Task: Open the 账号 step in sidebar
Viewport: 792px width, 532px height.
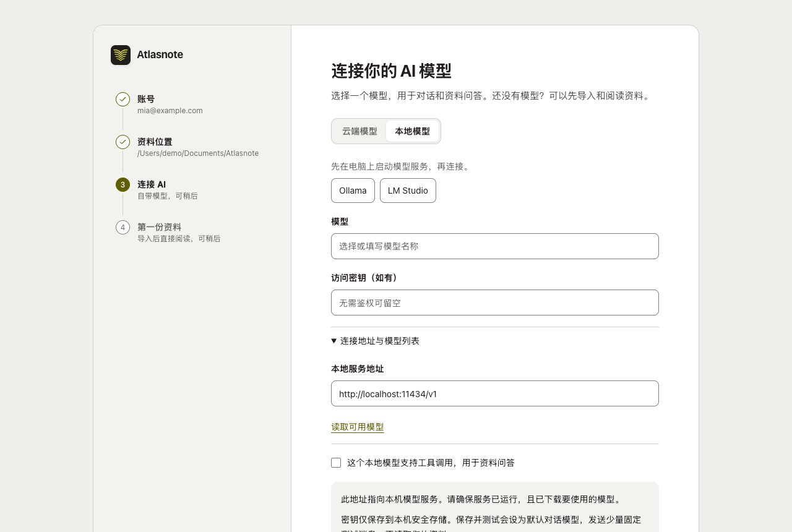Action: click(x=146, y=99)
